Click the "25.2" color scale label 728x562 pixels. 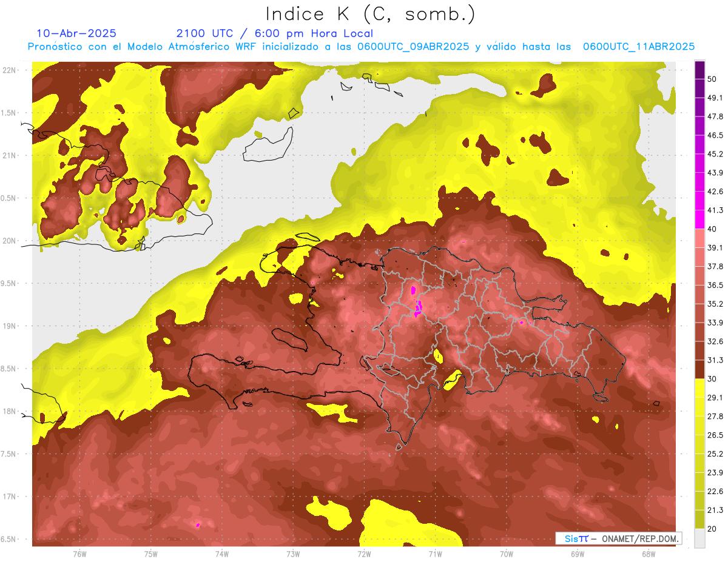(715, 453)
